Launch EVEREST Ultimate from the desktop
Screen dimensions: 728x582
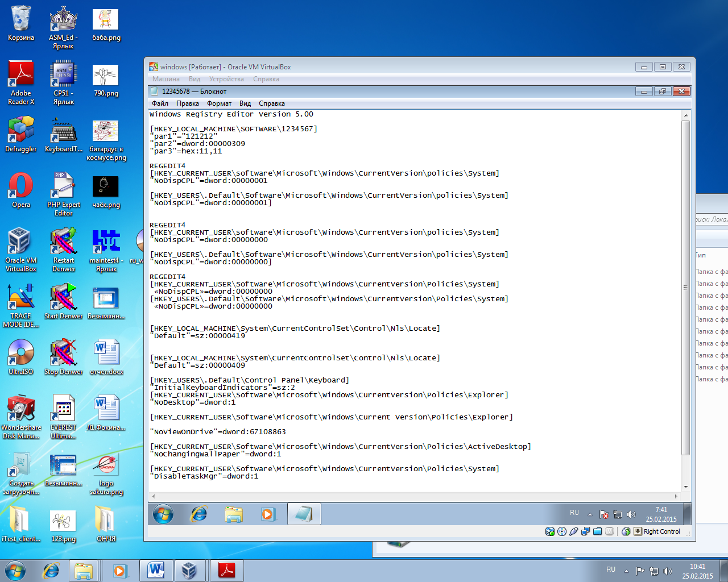63,417
